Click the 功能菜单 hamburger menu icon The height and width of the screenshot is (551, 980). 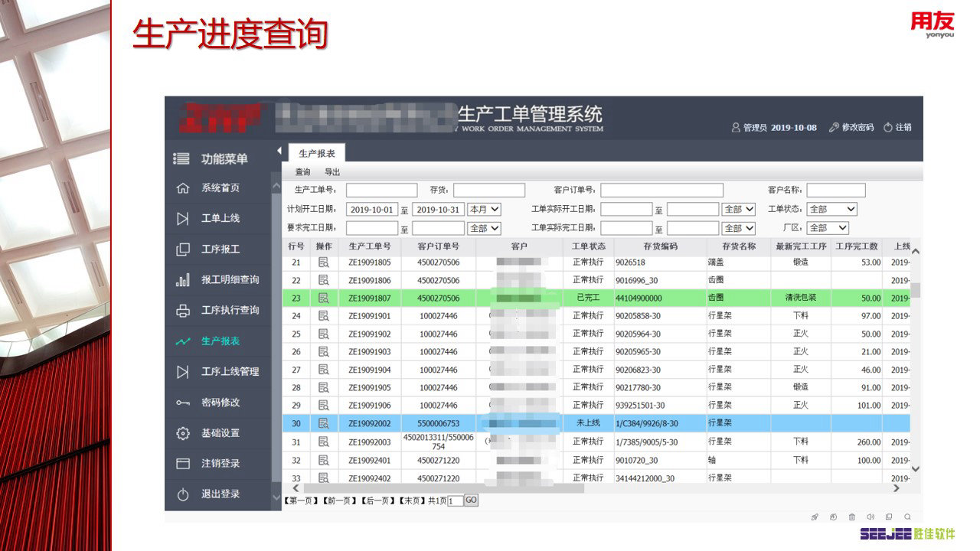click(181, 159)
